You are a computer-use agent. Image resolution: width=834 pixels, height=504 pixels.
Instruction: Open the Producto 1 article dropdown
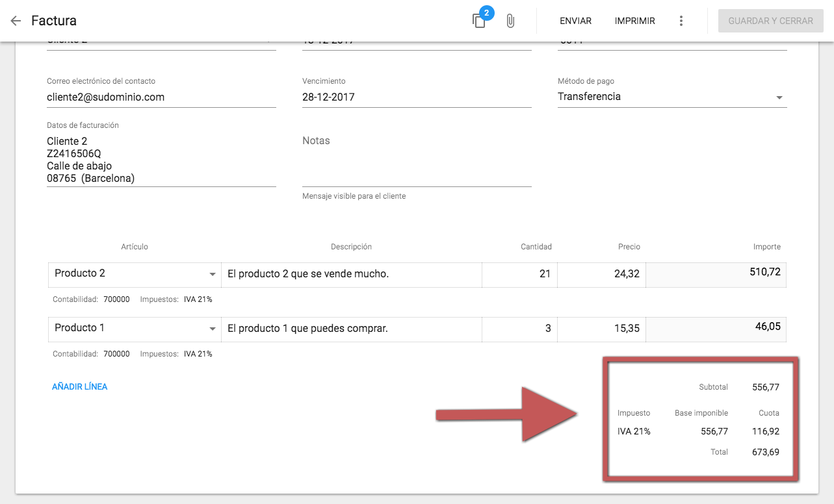(135, 329)
